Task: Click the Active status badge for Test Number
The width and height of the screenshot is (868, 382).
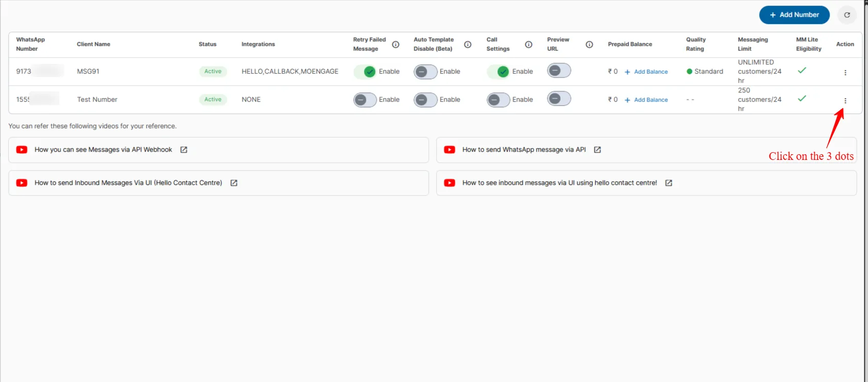Action: (213, 100)
